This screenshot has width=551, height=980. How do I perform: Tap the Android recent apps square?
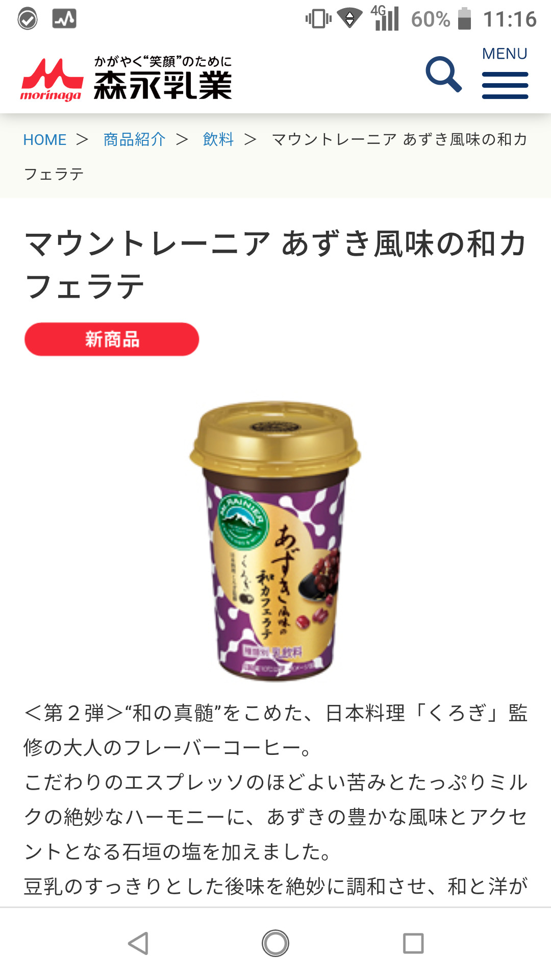413,943
